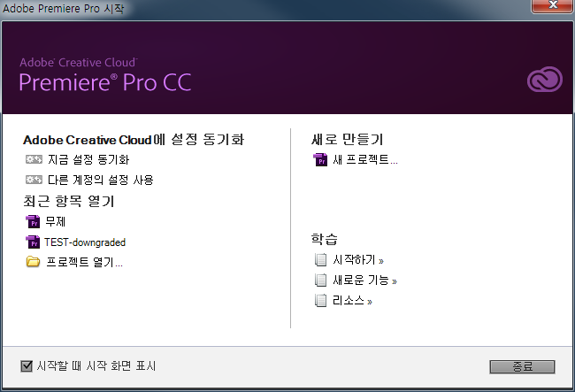Open the 프로젝트 열기... browse link
Screen dimensions: 575x392
tap(84, 262)
